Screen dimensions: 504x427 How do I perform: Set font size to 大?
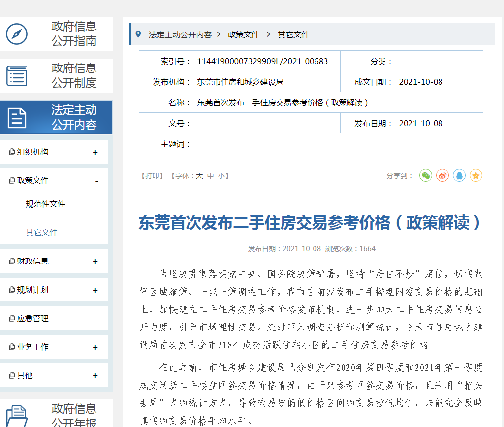click(200, 176)
